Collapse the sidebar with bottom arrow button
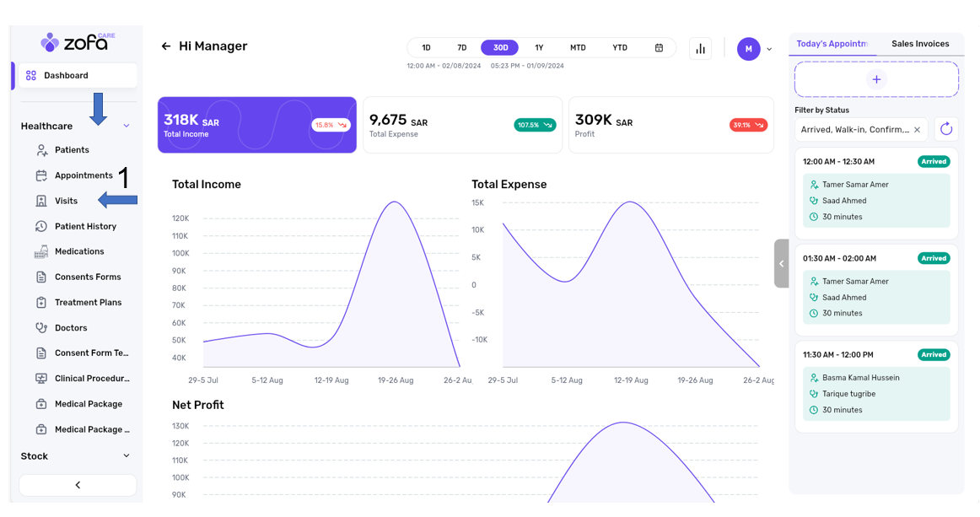The image size is (980, 517). (x=78, y=485)
